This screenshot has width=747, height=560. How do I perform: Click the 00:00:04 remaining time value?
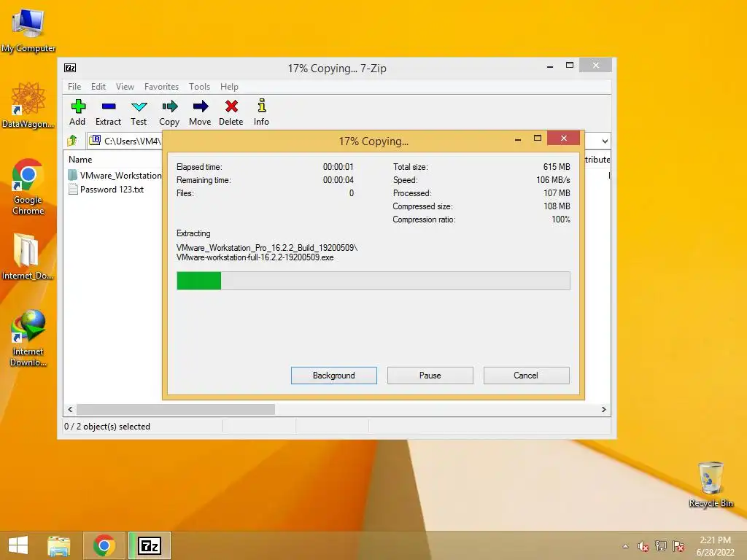(338, 180)
